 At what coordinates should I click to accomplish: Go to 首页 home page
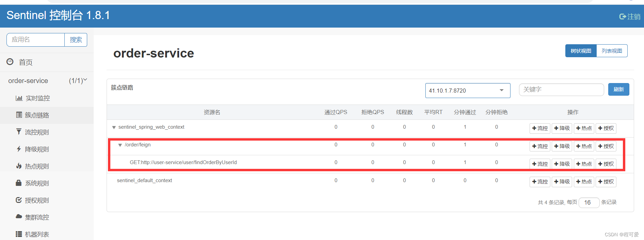[x=47, y=62]
